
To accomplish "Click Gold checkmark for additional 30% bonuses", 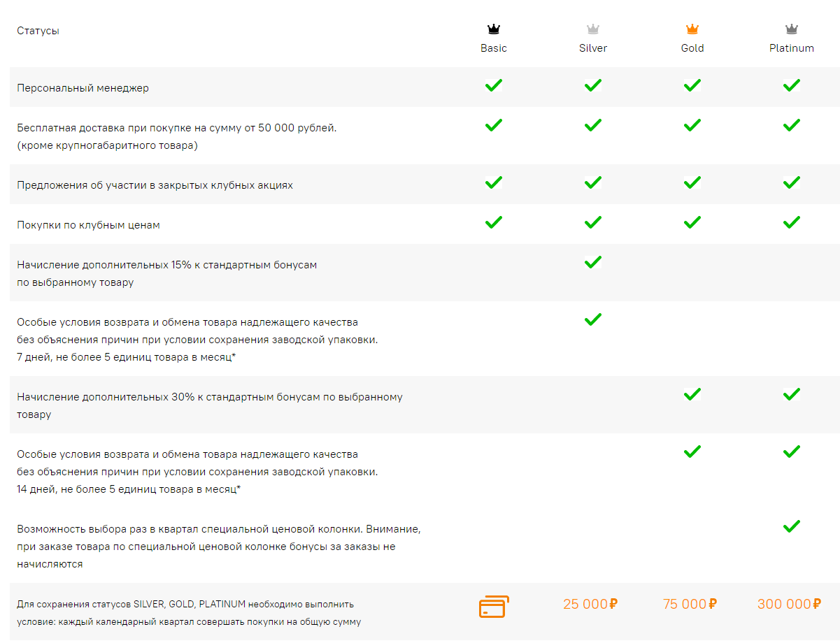I will [x=692, y=395].
